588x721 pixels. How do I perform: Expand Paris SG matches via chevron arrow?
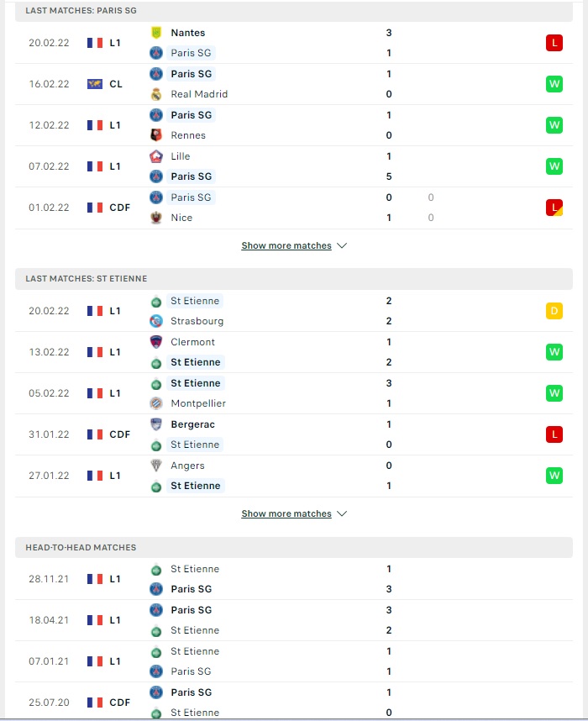(x=342, y=245)
